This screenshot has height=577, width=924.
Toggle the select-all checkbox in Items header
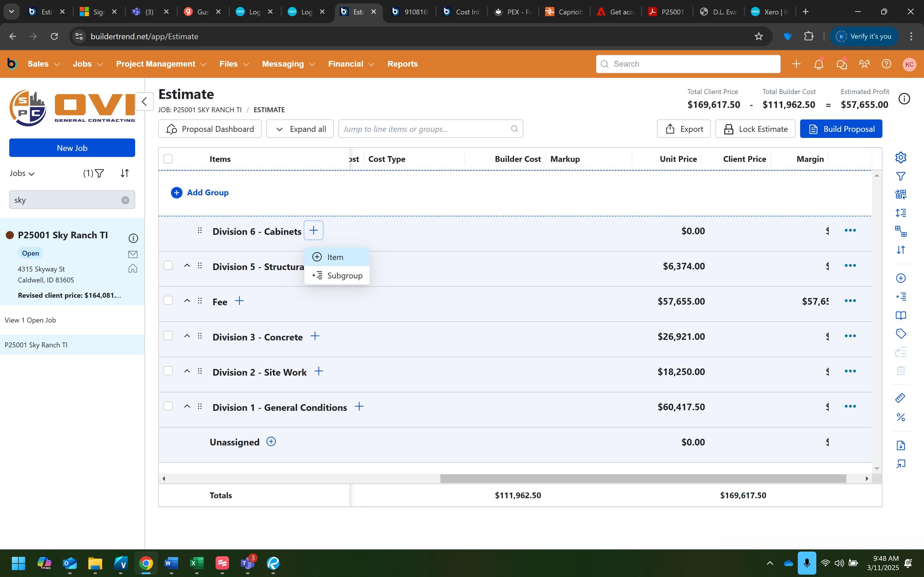[168, 159]
